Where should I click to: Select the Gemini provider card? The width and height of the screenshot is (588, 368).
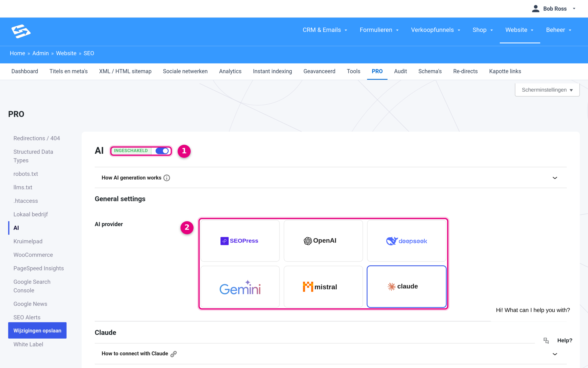click(x=240, y=287)
